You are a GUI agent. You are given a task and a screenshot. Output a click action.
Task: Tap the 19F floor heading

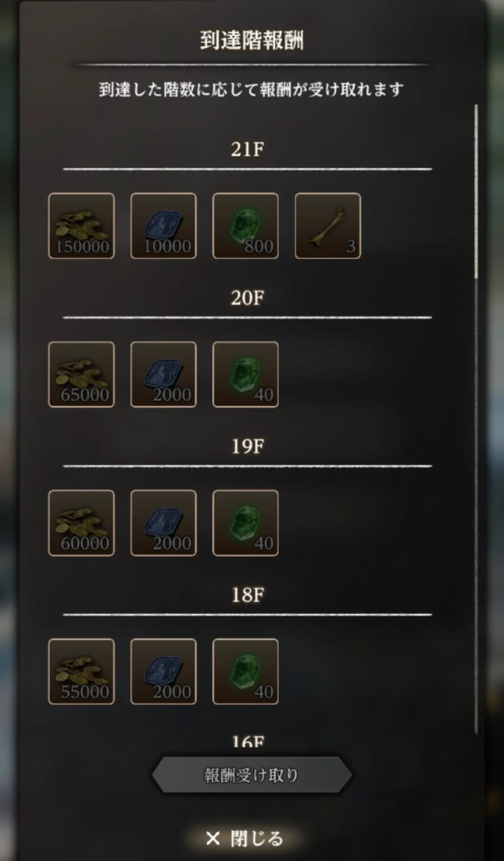(247, 446)
